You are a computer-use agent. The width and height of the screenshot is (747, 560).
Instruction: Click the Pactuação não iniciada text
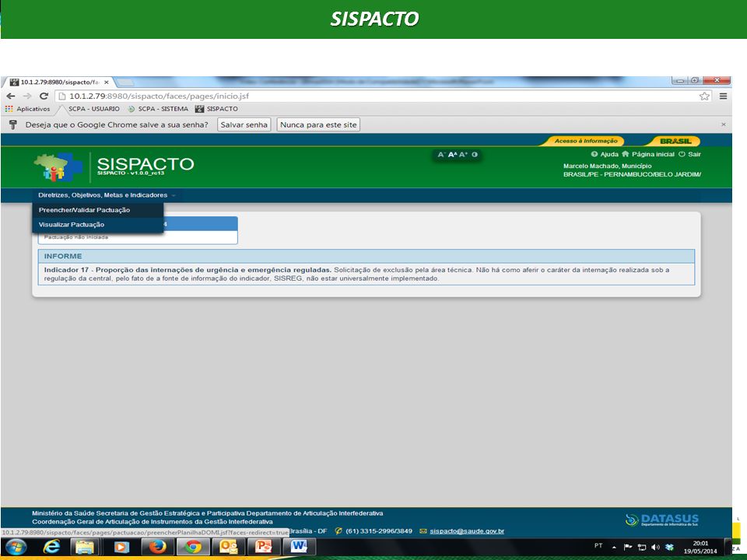click(76, 237)
